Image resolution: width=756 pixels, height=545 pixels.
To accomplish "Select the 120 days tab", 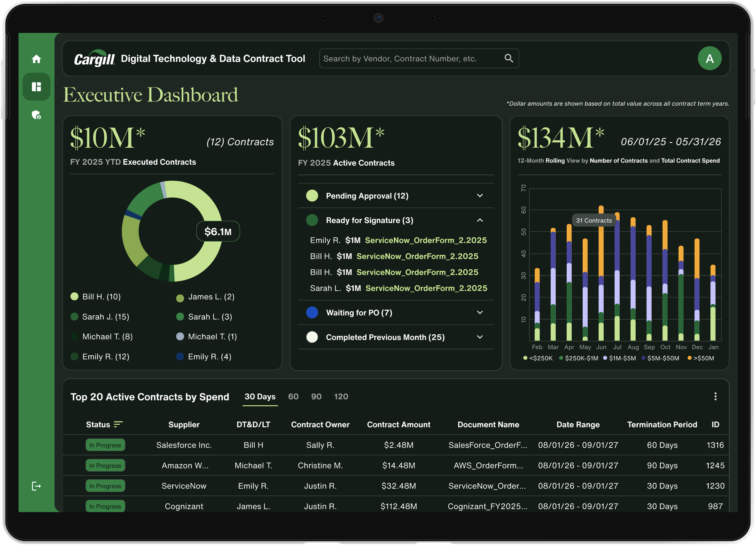I will click(x=341, y=396).
